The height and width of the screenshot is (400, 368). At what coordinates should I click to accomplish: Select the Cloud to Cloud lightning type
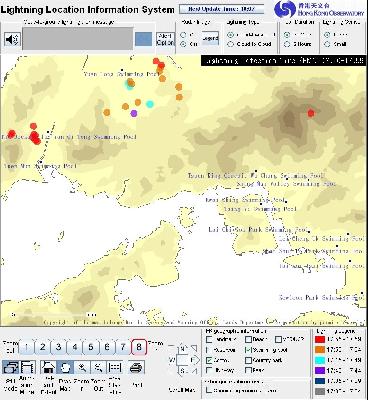point(230,44)
